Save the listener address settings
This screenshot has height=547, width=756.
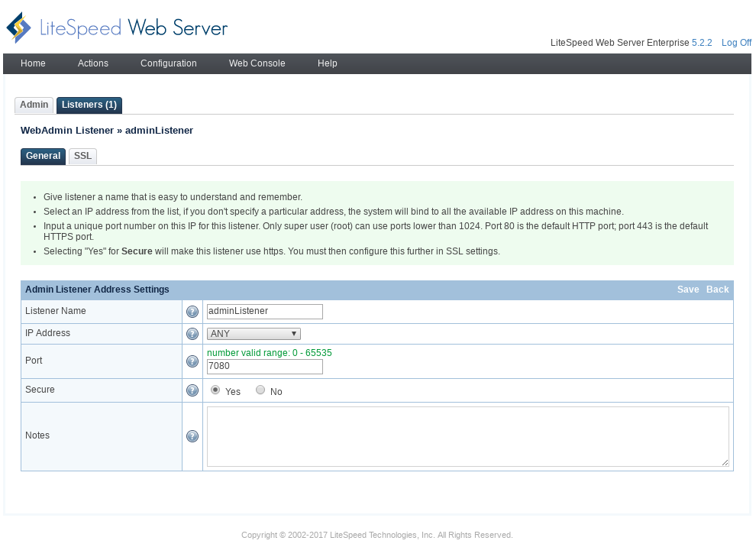point(688,290)
